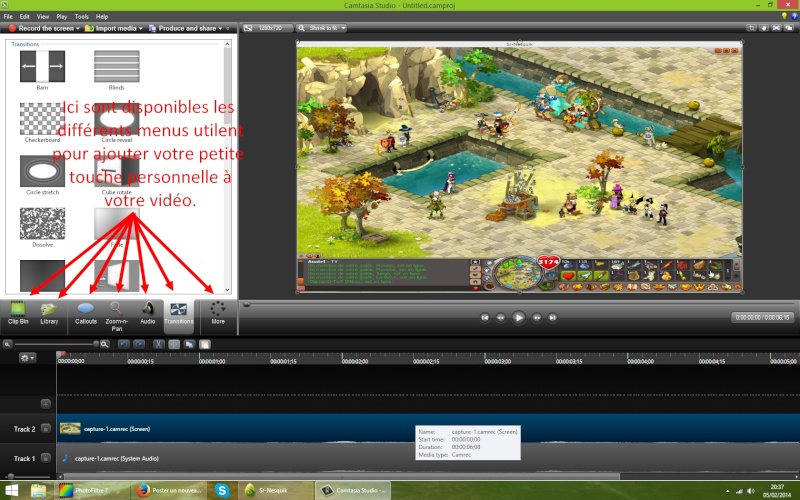Viewport: 800px width, 500px height.
Task: Select the Dissolve transition thumbnail
Action: (42, 223)
